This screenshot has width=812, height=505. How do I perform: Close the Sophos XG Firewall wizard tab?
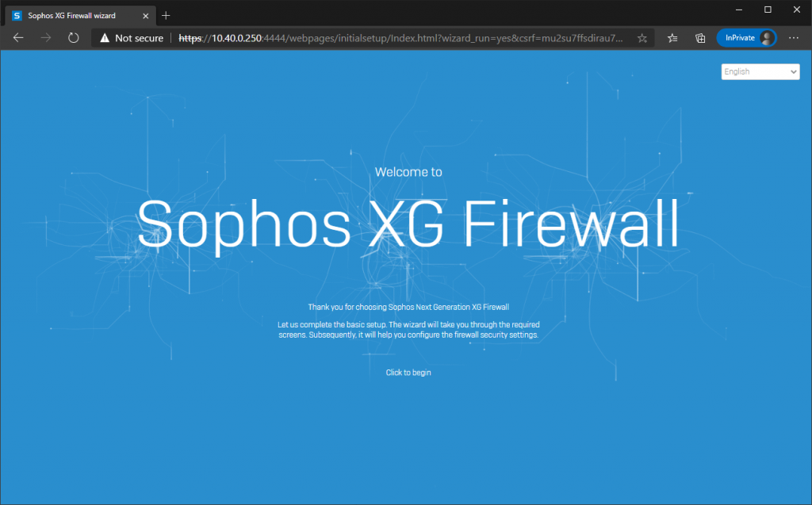coord(146,16)
